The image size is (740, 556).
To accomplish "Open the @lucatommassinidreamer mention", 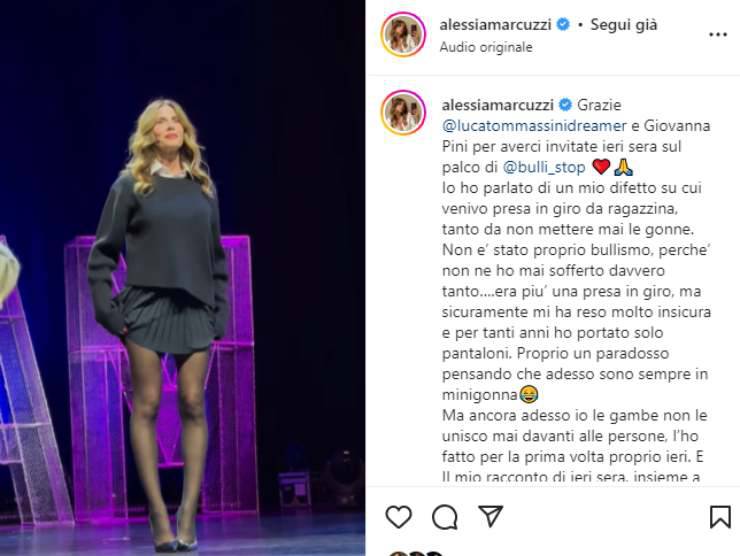I will [x=534, y=126].
